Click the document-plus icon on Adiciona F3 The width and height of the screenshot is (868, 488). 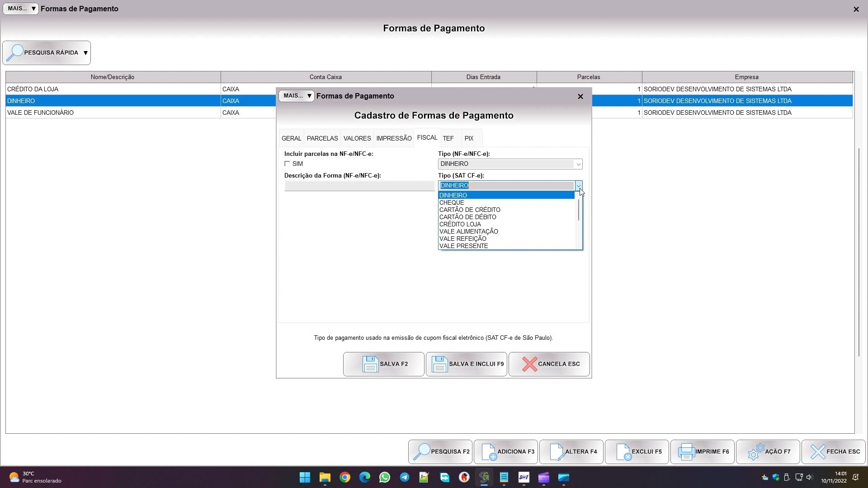[489, 452]
